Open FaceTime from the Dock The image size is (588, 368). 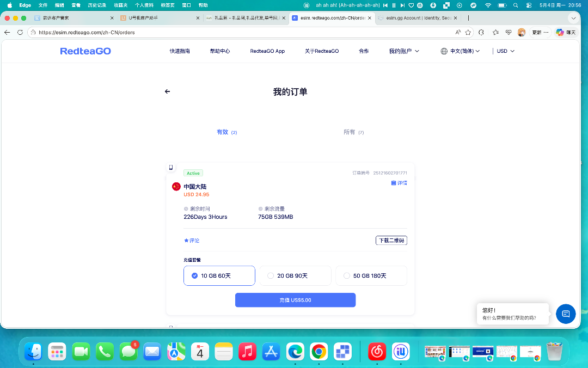click(81, 352)
